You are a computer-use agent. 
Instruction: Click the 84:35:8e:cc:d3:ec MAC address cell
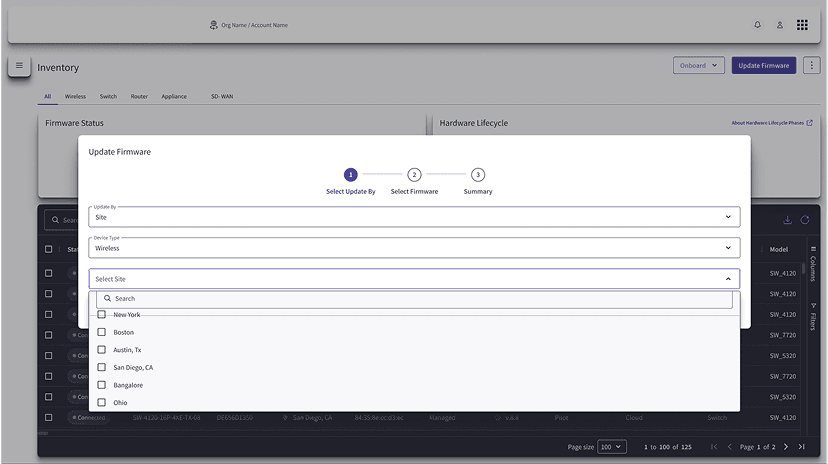(379, 418)
